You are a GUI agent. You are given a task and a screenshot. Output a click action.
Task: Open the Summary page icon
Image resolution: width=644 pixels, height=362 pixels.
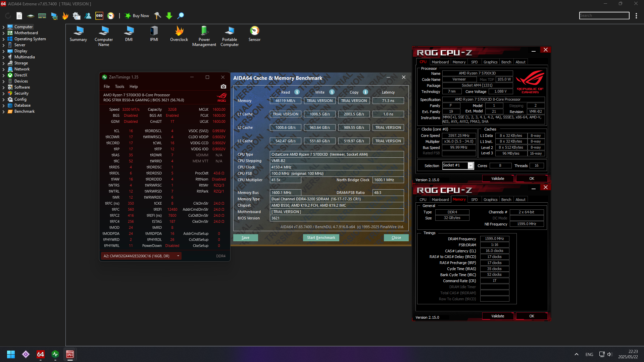pyautogui.click(x=78, y=34)
